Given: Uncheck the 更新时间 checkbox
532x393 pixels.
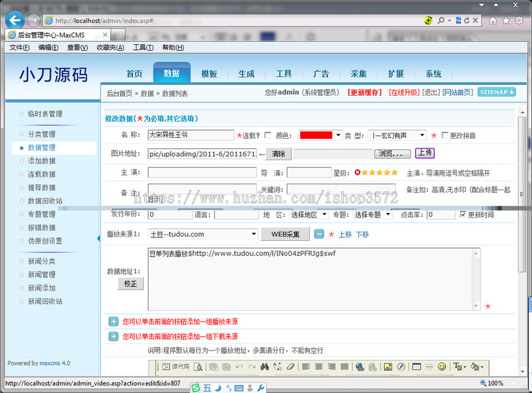Looking at the screenshot, I should point(463,215).
